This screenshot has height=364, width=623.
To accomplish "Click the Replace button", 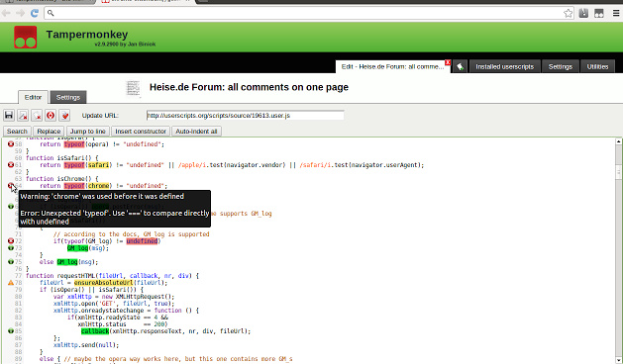I will click(49, 132).
